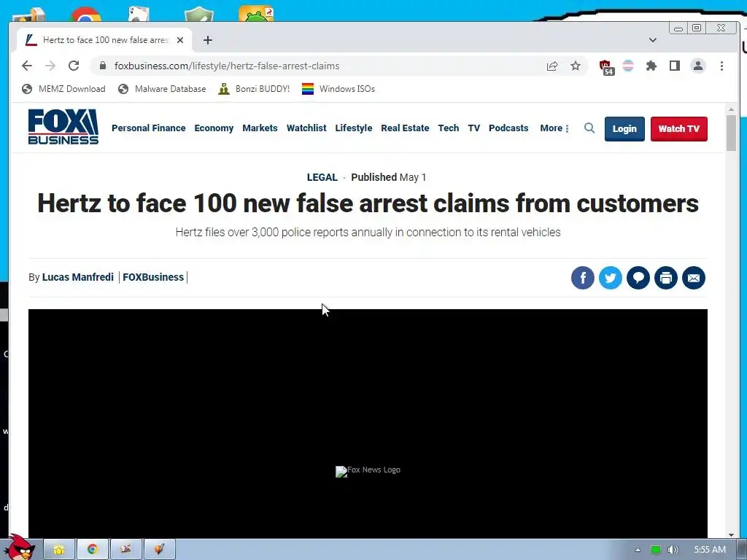Open Chrome from the taskbar
Screen dimensions: 747x560
point(93,550)
